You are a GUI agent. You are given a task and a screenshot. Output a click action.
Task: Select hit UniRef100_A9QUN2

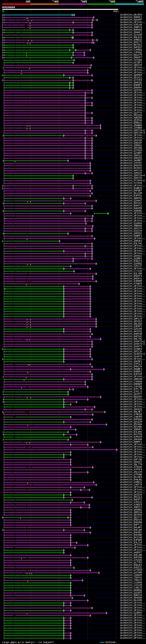coord(131,211)
